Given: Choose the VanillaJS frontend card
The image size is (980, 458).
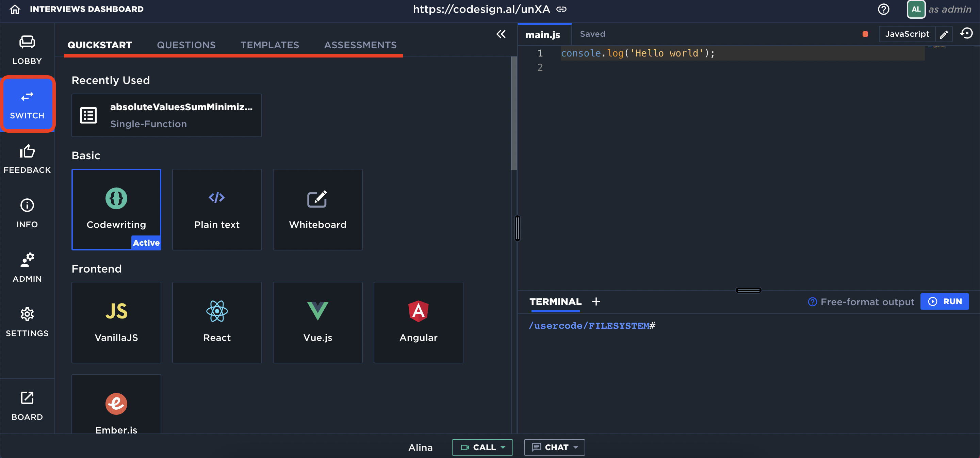Looking at the screenshot, I should [116, 322].
